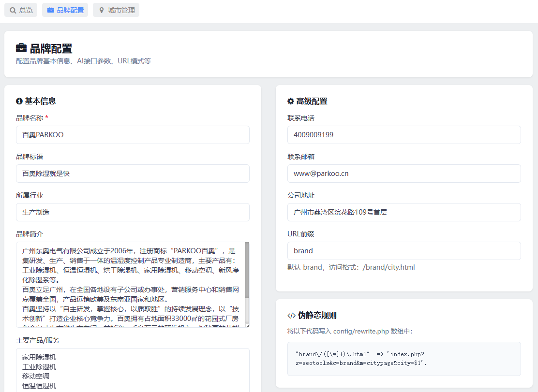538x392 pixels.
Task: Click the code icon beside 伪静态规则
Action: point(291,316)
